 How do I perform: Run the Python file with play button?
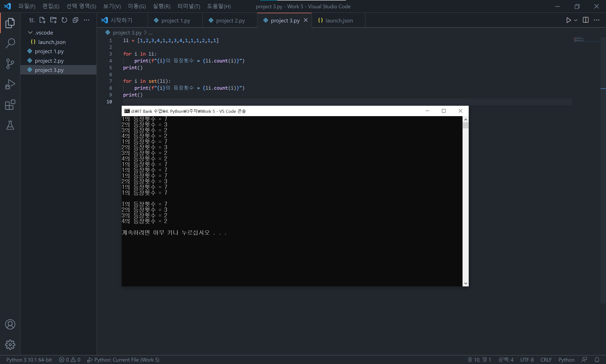point(568,20)
